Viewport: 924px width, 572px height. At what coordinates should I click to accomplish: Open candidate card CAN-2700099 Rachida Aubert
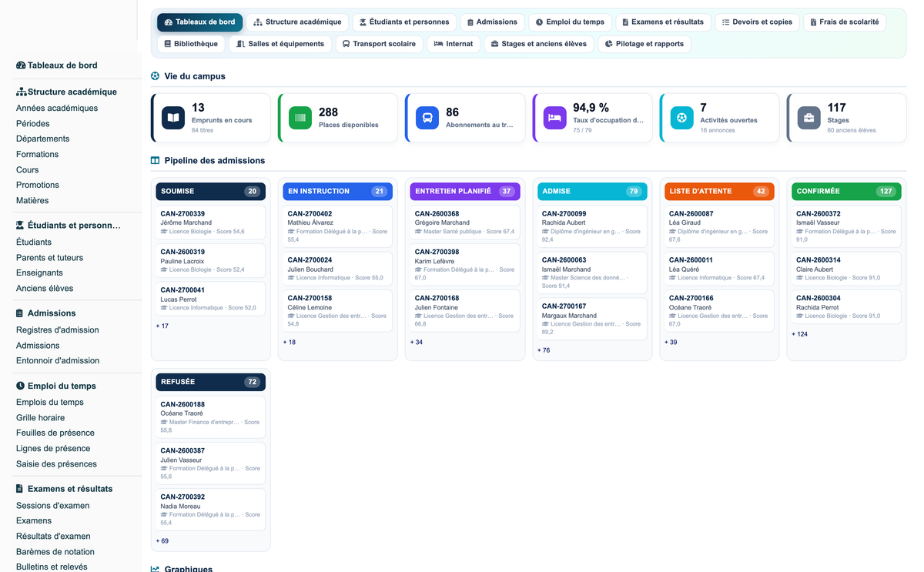[591, 226]
